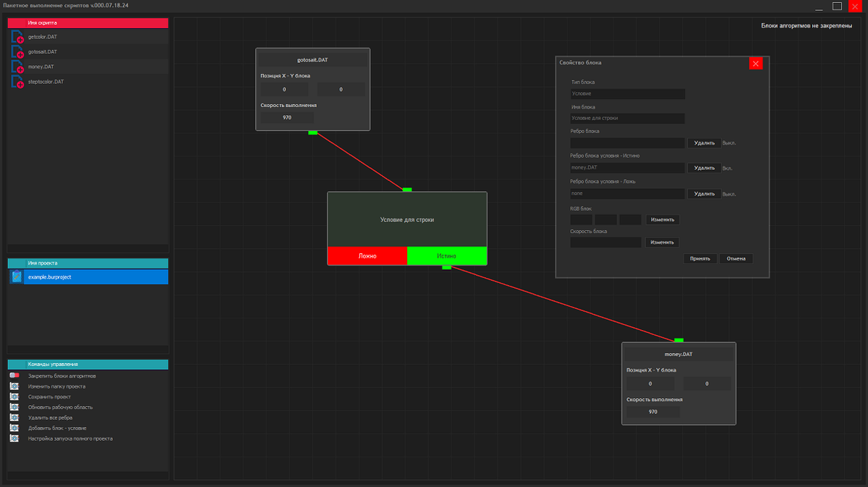Screen dimensions: 868x487
Task: Click the green port under gotosait.DAT block
Action: (312, 132)
